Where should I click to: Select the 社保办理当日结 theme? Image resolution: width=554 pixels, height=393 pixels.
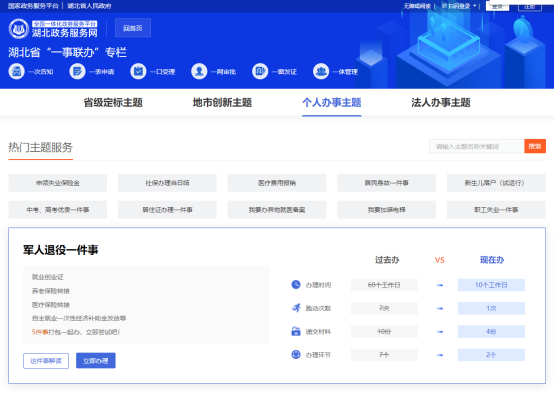167,183
